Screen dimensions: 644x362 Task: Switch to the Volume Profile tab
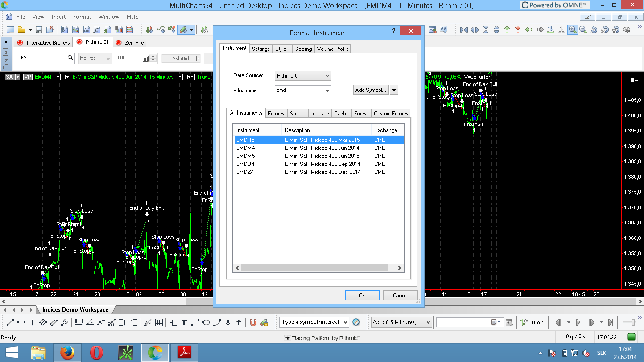click(x=333, y=49)
